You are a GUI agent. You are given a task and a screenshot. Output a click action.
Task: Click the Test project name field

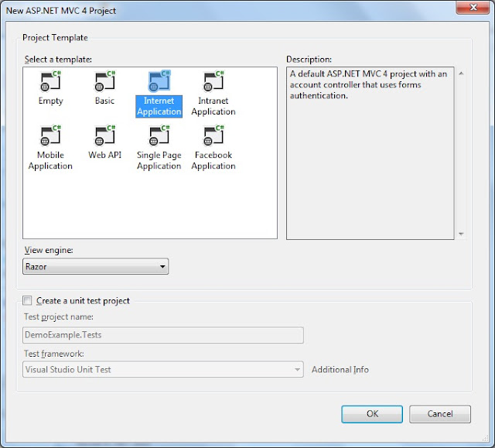point(163,335)
